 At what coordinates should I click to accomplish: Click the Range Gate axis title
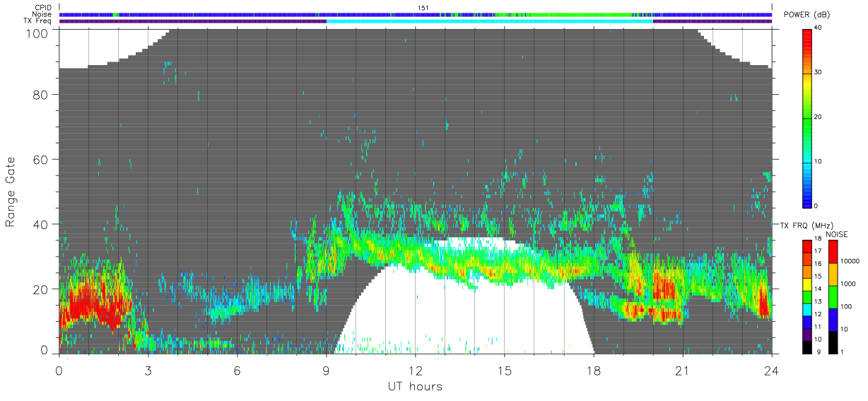coord(11,191)
